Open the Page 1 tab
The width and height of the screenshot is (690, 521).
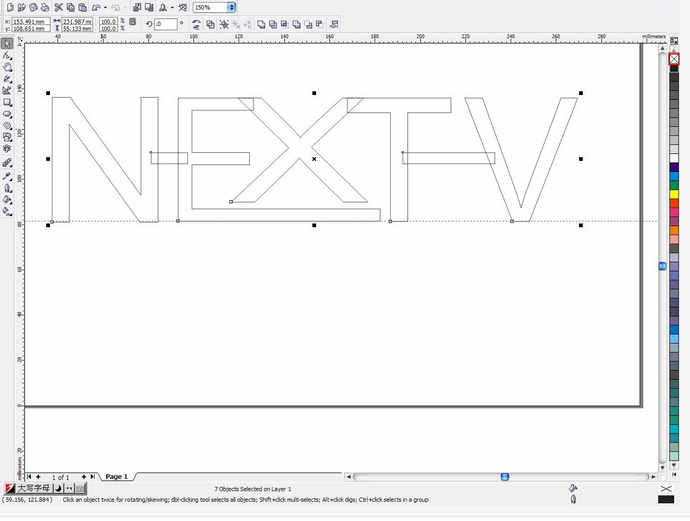pyautogui.click(x=117, y=477)
